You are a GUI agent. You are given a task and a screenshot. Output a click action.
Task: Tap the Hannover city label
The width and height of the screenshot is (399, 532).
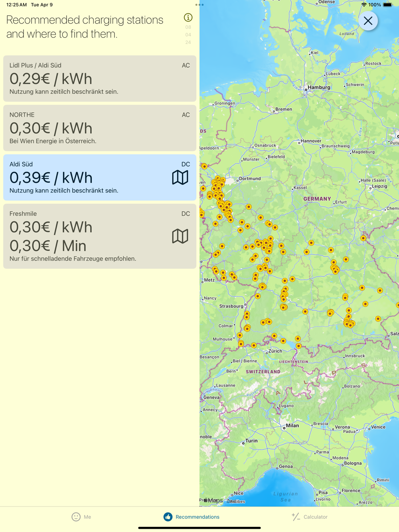311,141
